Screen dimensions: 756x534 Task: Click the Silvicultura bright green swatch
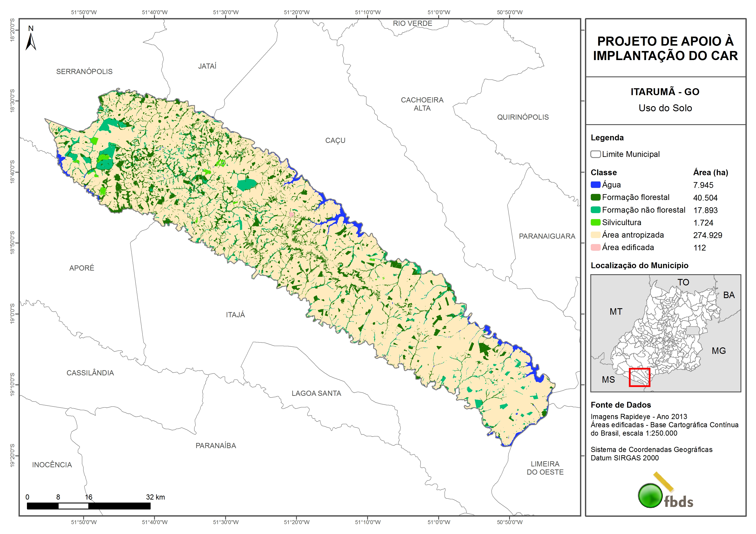595,222
